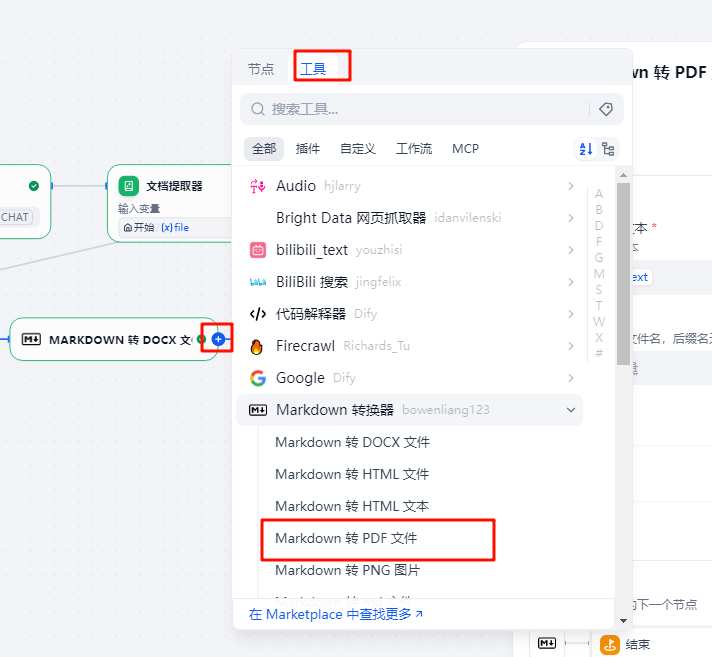Jump to letter T in index
The width and height of the screenshot is (712, 657).
[599, 306]
